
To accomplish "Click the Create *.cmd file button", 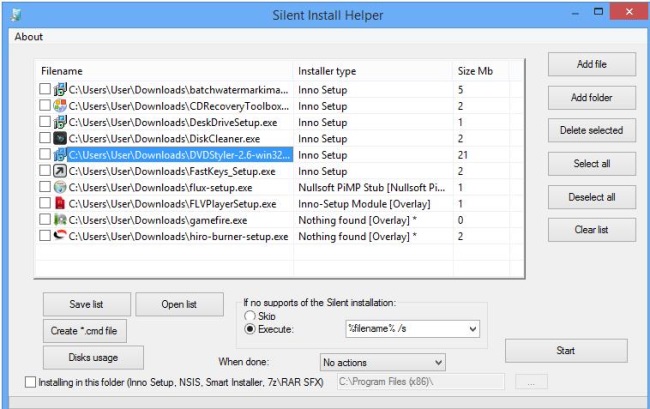I will point(85,331).
